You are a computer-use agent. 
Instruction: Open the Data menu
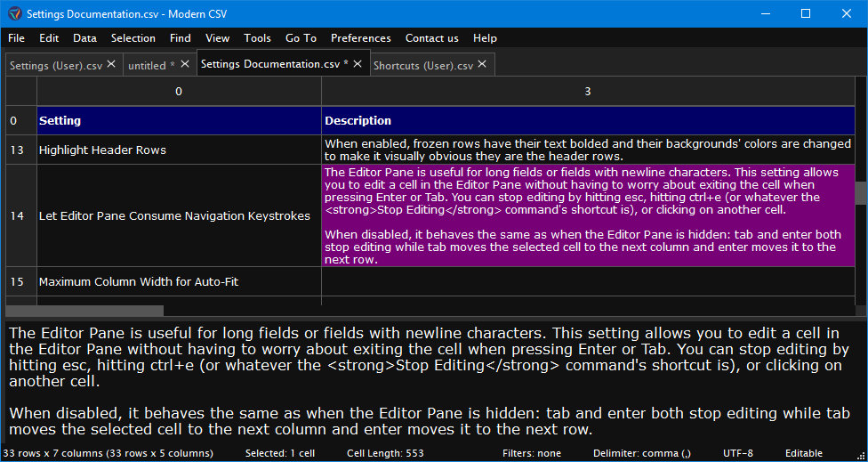pyautogui.click(x=84, y=38)
